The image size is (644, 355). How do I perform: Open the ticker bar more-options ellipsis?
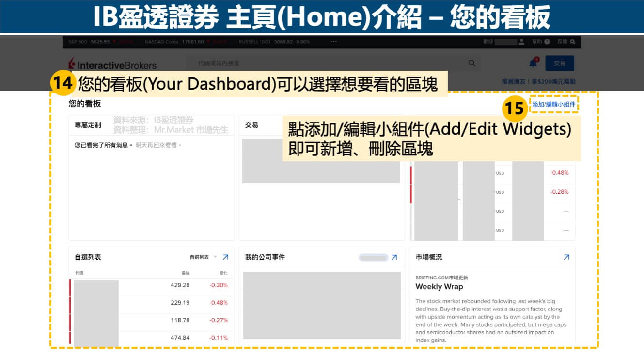point(333,42)
